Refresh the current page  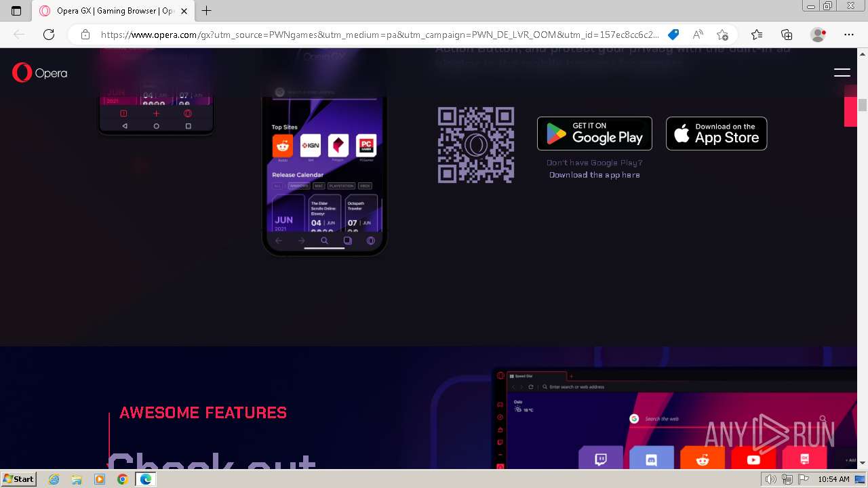[x=49, y=35]
